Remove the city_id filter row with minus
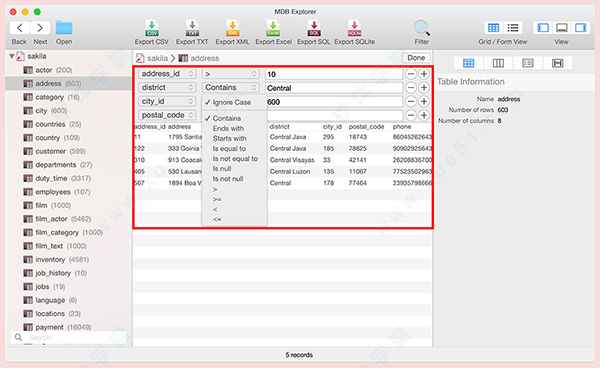Viewport: 600px width, 368px height. 411,101
